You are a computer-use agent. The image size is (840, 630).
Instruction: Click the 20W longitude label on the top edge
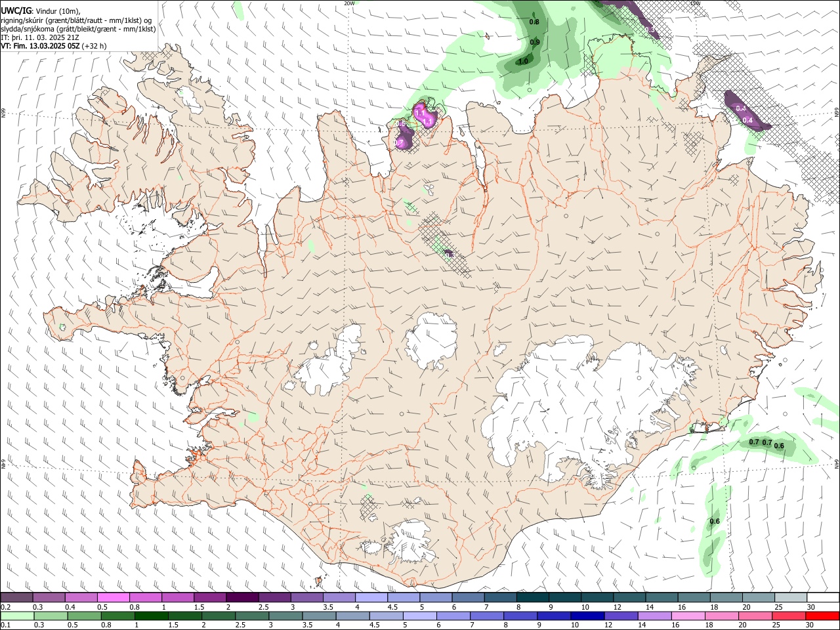(x=349, y=3)
